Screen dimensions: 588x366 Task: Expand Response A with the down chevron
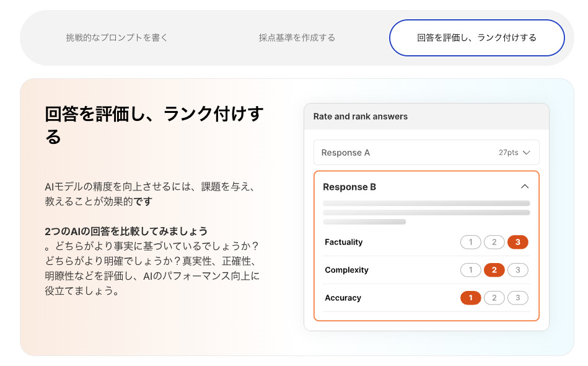click(x=527, y=153)
